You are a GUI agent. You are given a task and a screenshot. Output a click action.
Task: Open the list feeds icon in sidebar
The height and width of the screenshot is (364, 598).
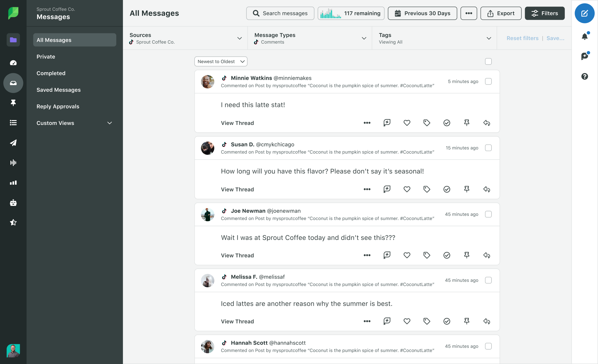13,123
